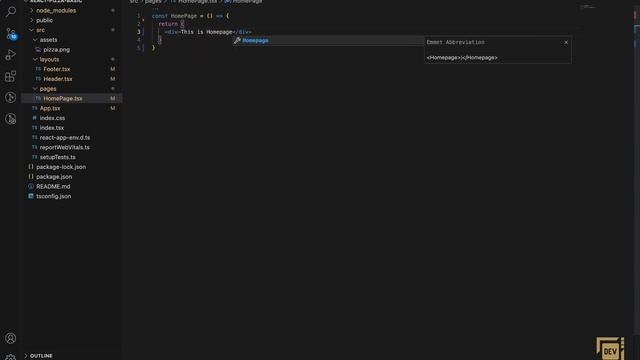640x360 pixels.
Task: Click the pizza.png image file icon
Action: click(x=38, y=50)
